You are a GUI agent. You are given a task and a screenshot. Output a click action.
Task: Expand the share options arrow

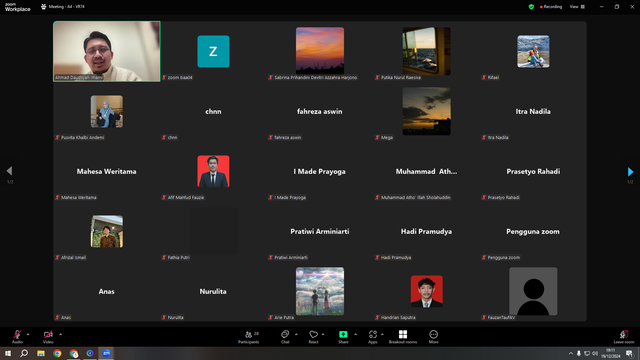355,334
